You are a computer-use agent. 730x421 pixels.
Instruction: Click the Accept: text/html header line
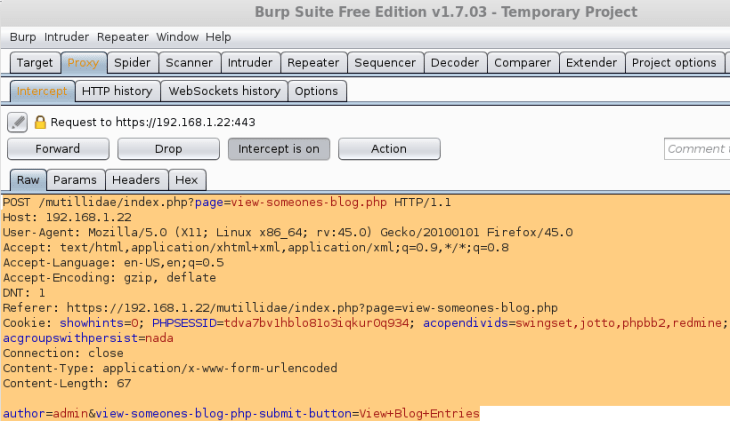tap(256, 247)
